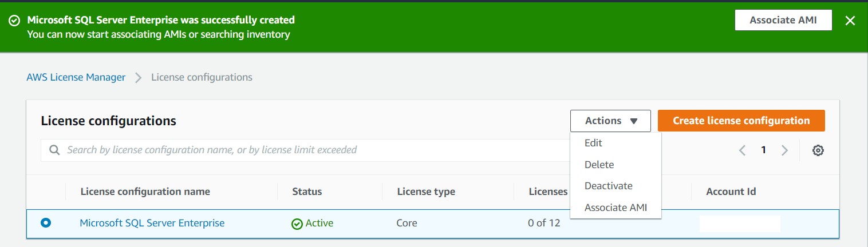The width and height of the screenshot is (868, 247).
Task: Click Account Id column header
Action: tap(731, 192)
